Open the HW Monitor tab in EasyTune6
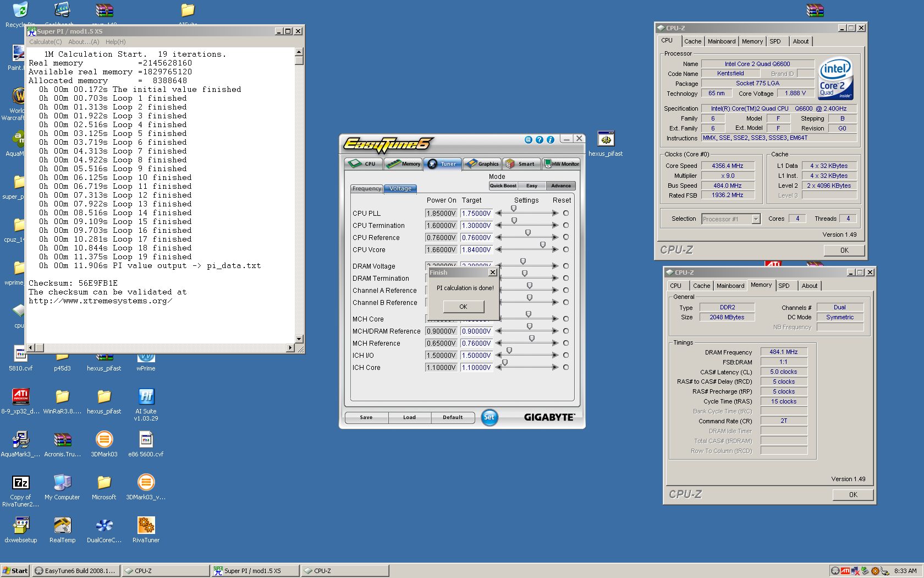 (x=561, y=163)
